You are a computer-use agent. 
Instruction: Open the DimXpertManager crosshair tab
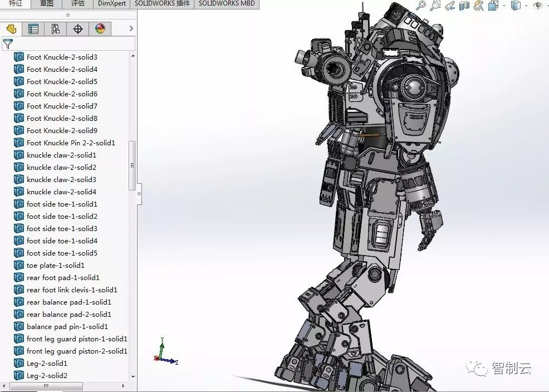78,29
